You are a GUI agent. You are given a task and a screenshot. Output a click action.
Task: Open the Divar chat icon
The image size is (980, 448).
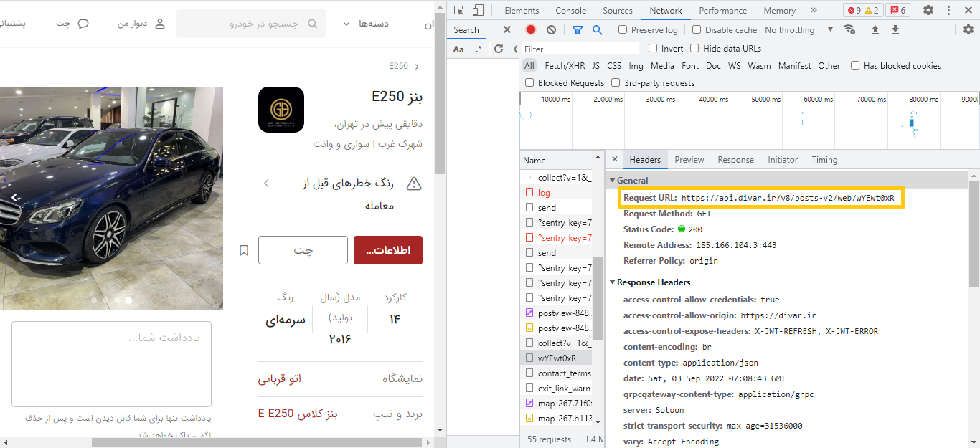coord(83,24)
